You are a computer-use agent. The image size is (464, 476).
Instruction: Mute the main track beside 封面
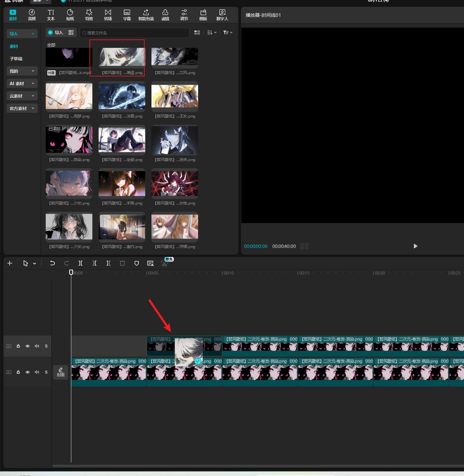[x=37, y=372]
